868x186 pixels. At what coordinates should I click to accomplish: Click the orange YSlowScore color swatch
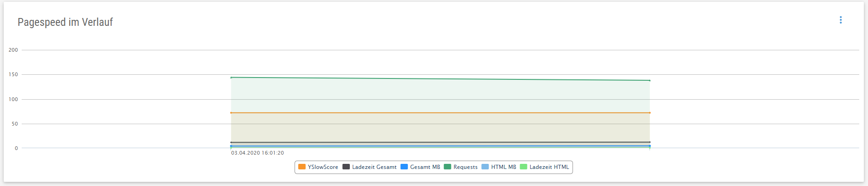point(302,167)
